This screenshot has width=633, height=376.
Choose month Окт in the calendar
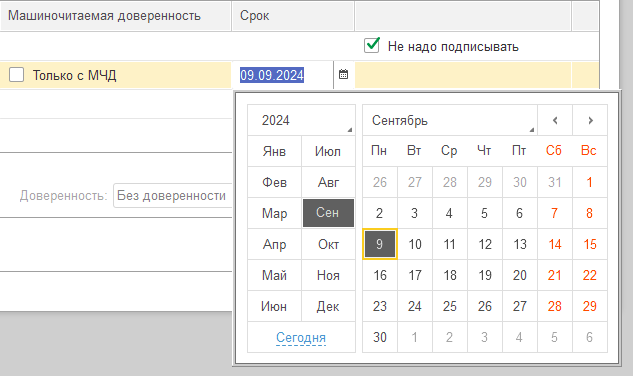pyautogui.click(x=328, y=244)
